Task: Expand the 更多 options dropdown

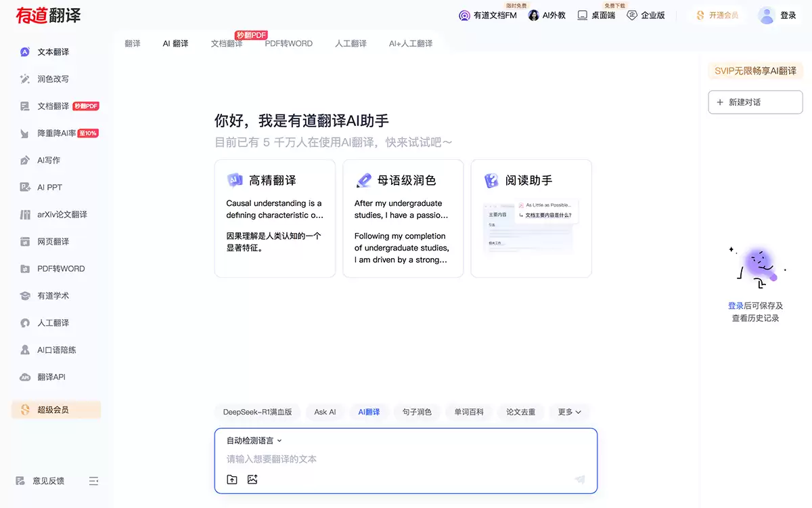Action: pyautogui.click(x=569, y=412)
